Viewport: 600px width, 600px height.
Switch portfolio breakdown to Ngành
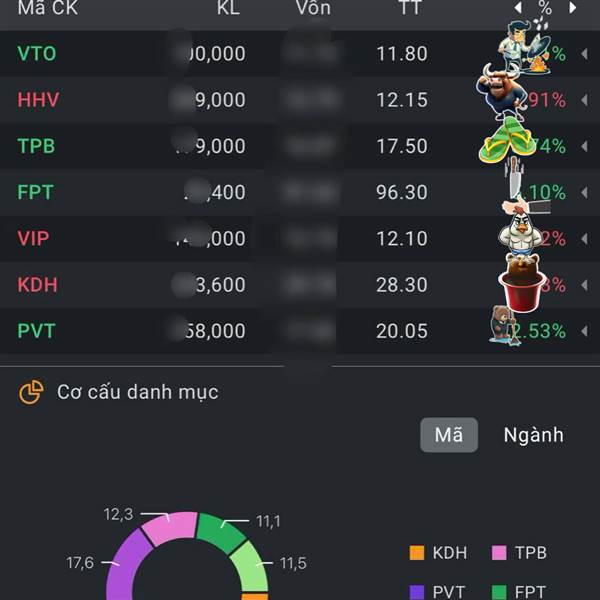(x=533, y=435)
